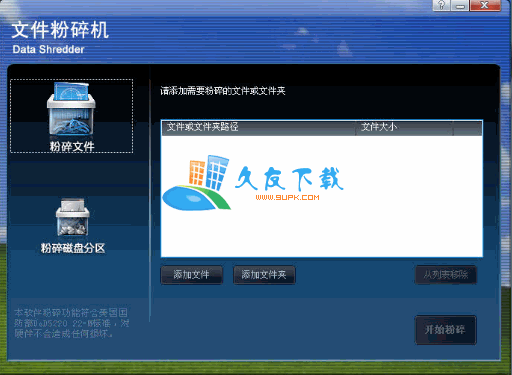Click the empty rightmost column header

click(468, 128)
